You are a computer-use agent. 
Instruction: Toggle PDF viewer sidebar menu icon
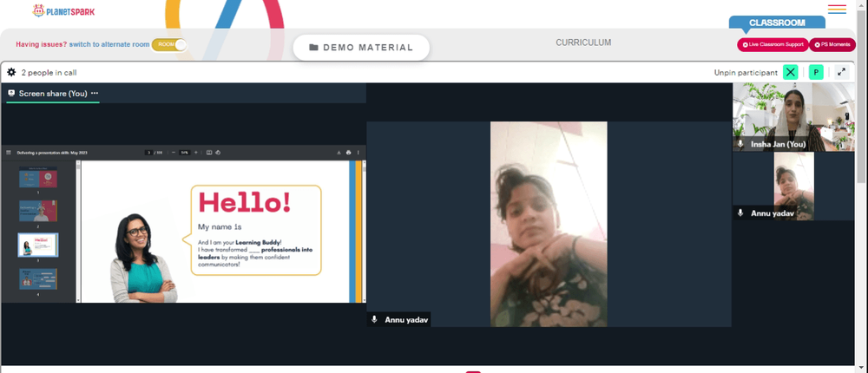pyautogui.click(x=9, y=153)
